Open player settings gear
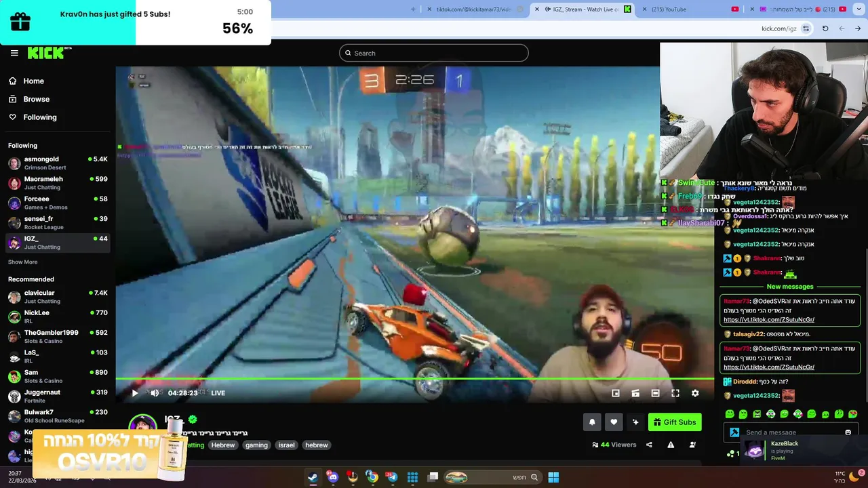The width and height of the screenshot is (868, 488). click(695, 393)
